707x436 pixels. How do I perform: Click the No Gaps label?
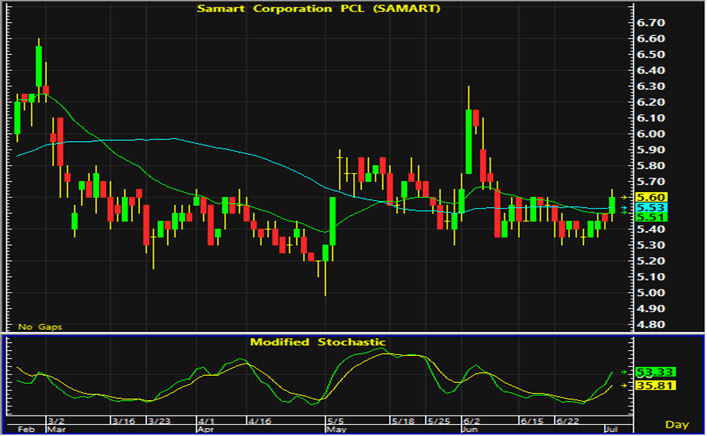click(x=40, y=327)
